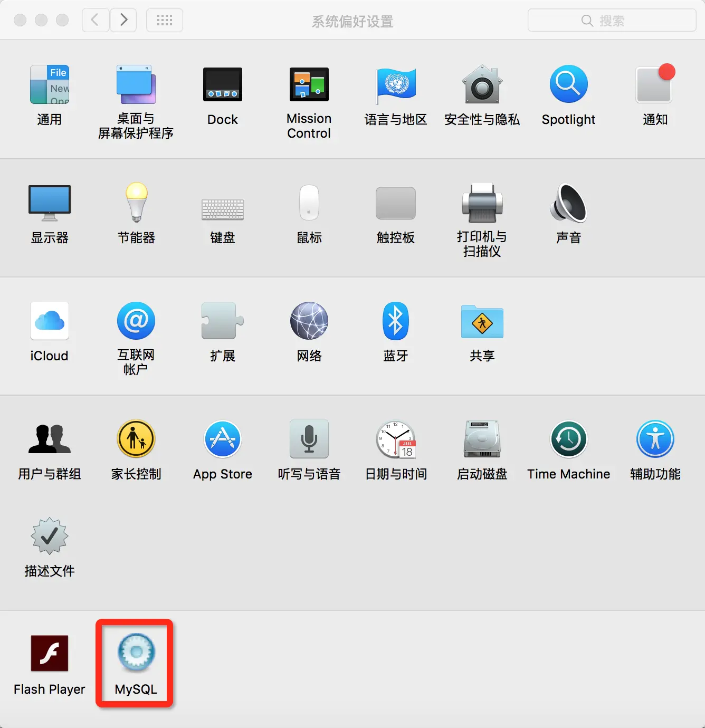Go back using the left navigation arrow
The width and height of the screenshot is (705, 728).
tap(95, 20)
